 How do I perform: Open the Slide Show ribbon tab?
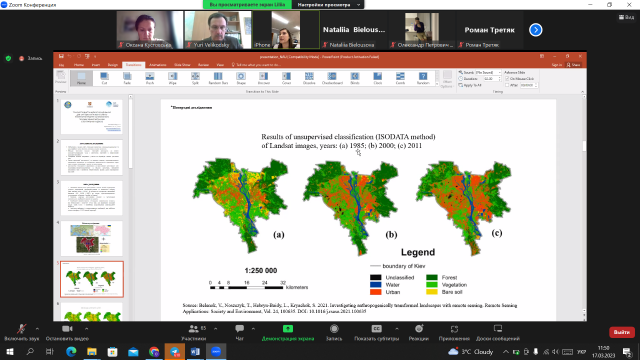(182, 65)
